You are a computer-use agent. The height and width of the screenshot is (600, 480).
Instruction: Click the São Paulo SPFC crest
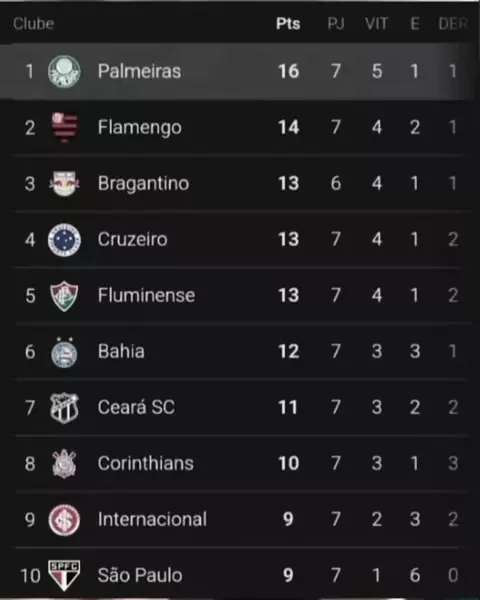point(64,576)
